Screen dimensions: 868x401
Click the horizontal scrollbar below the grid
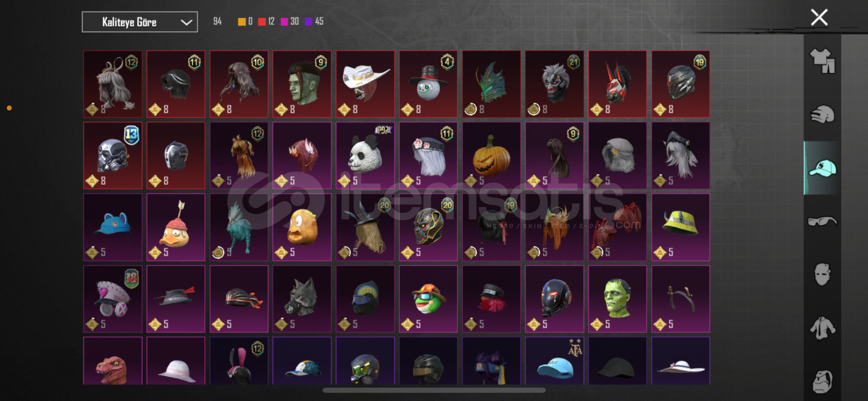(434, 390)
